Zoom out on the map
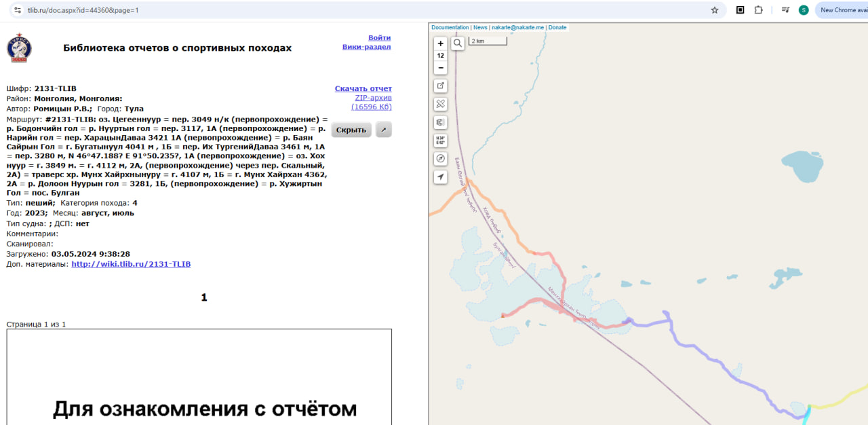Screen dimensions: 868x425 pyautogui.click(x=441, y=68)
